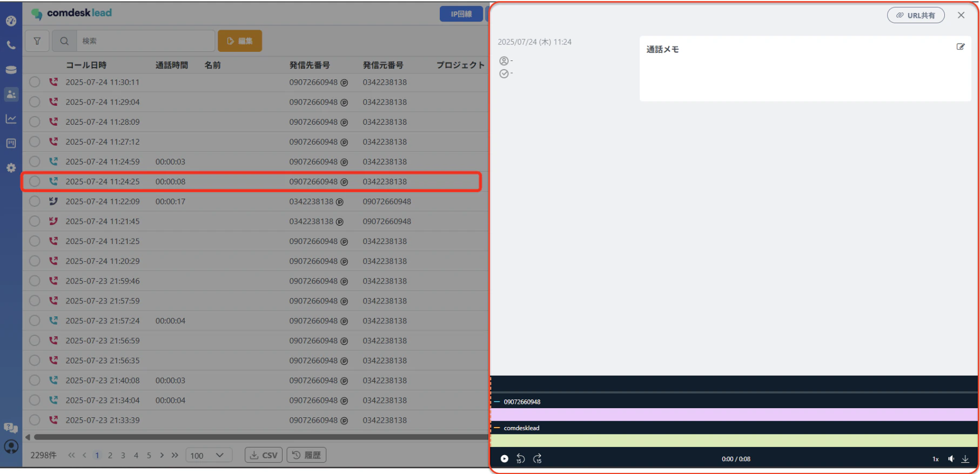Select the radio for 2025-07-23 21:33:39 call
980x474 pixels.
tap(35, 420)
